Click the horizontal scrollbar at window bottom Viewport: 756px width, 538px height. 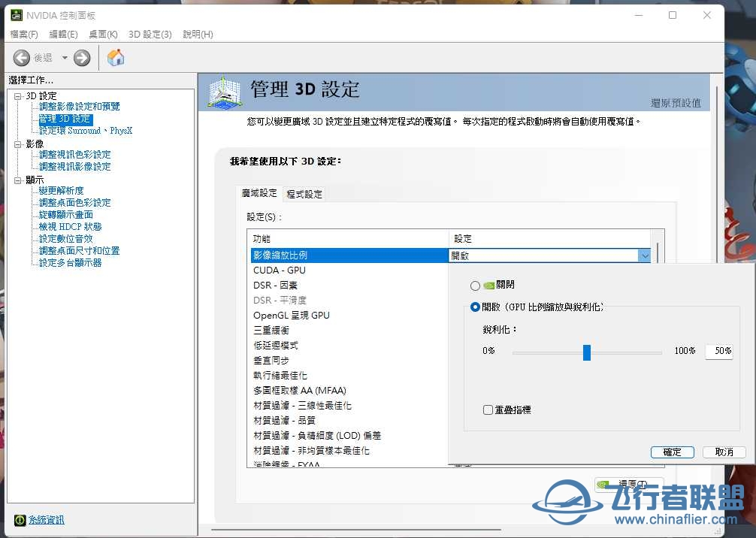point(357,530)
